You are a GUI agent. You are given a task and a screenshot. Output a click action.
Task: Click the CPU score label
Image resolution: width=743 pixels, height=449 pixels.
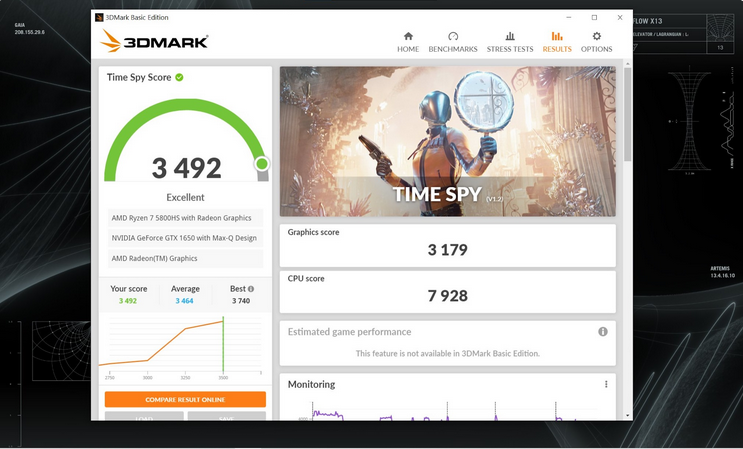pyautogui.click(x=306, y=278)
